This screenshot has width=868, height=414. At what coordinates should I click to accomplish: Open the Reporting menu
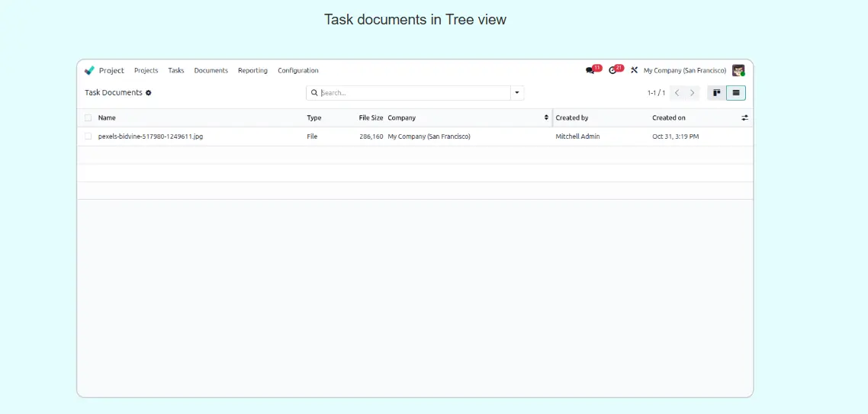pyautogui.click(x=252, y=70)
